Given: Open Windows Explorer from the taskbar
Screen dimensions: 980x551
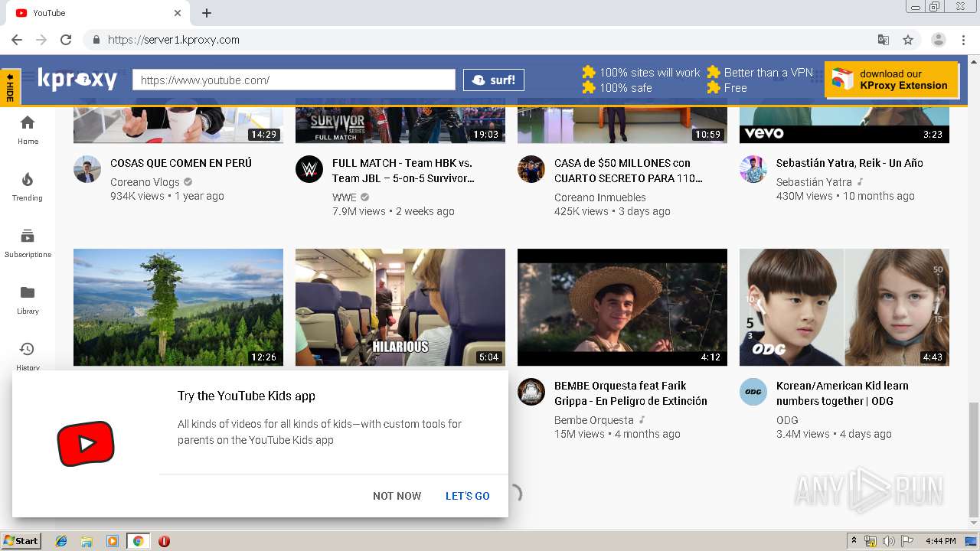Looking at the screenshot, I should click(x=87, y=541).
